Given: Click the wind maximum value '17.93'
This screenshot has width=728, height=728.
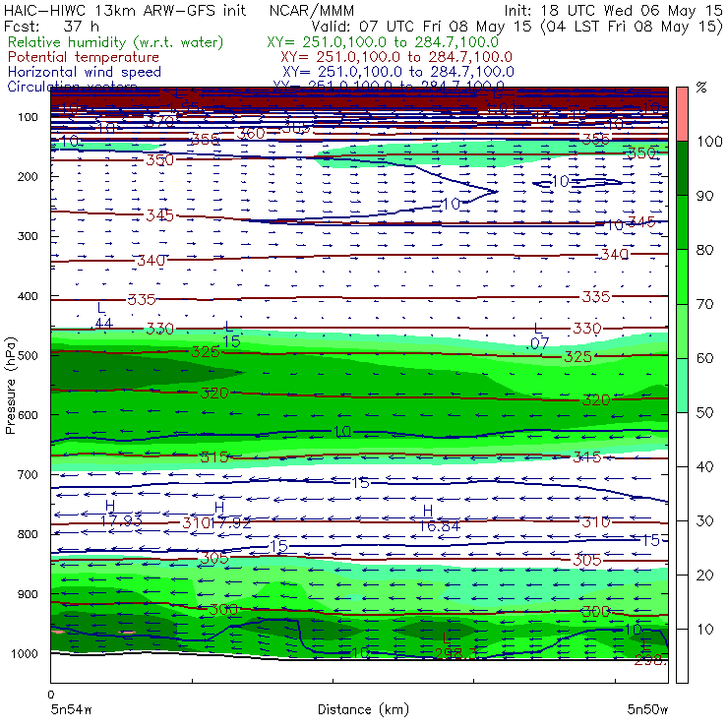Looking at the screenshot, I should point(121,520).
